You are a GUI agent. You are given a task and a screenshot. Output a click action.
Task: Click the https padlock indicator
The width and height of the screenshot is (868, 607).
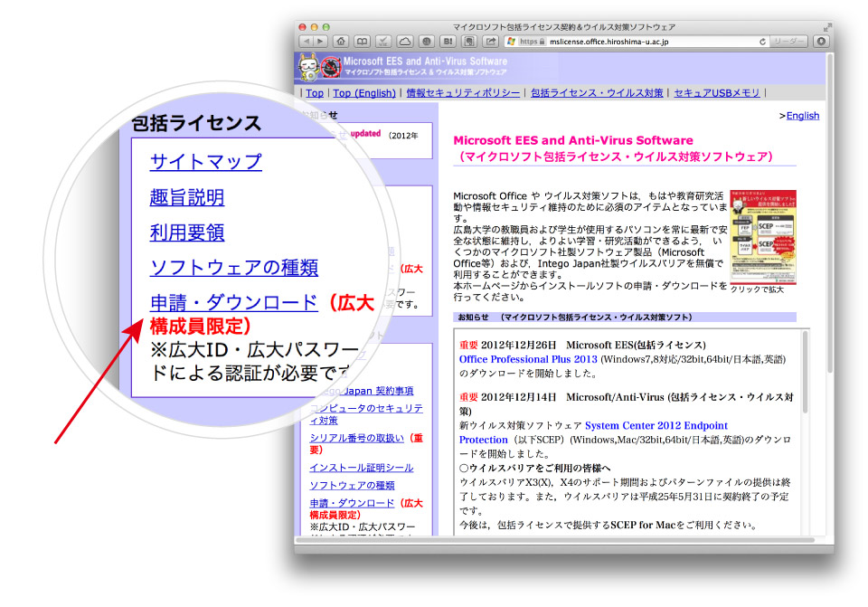pos(532,42)
